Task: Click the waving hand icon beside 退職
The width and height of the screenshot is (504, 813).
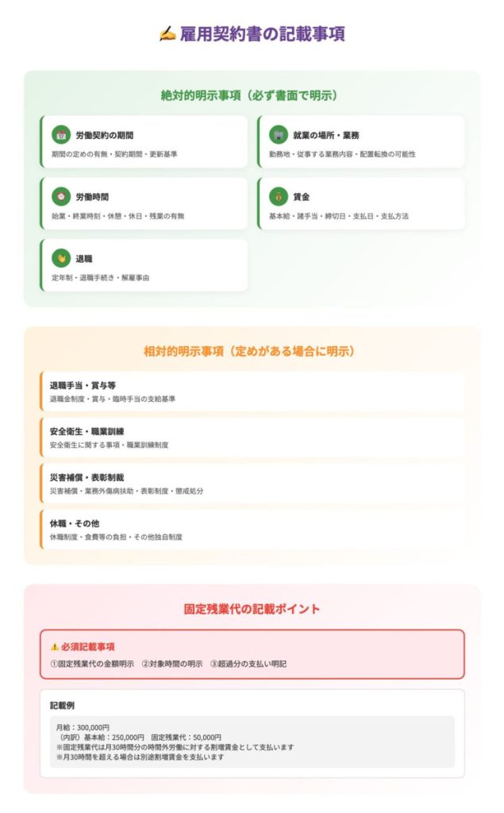Action: pos(60,258)
